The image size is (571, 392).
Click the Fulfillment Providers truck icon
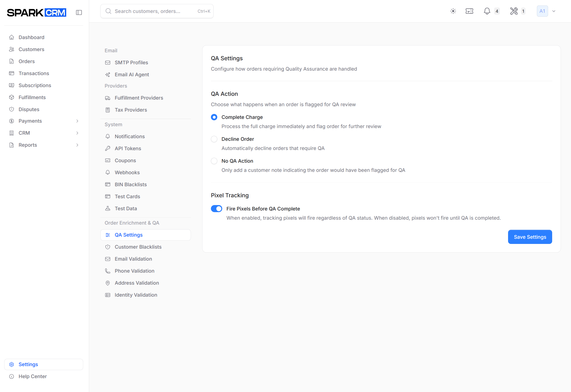coord(108,98)
